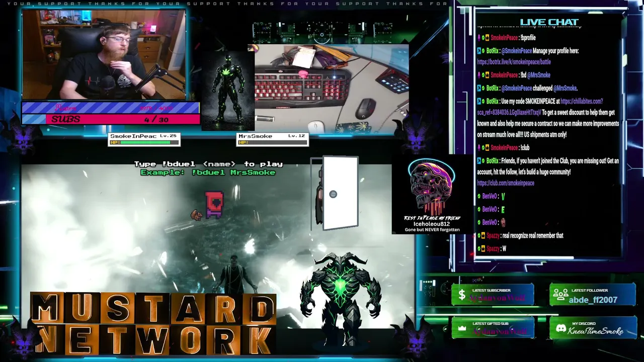Click the SmokeInPeac green HP bar

click(146, 142)
